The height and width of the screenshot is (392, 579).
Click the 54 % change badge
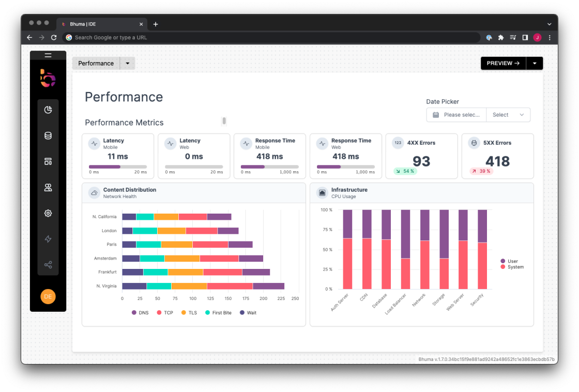(x=405, y=171)
